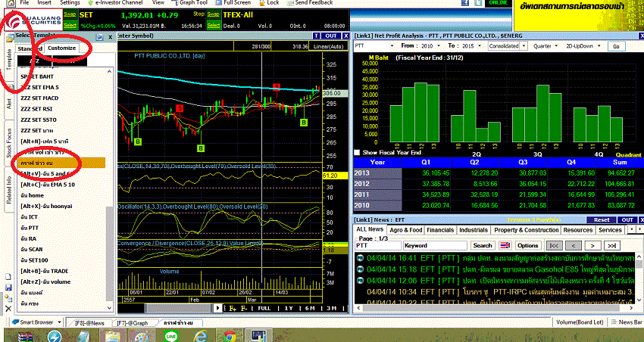Click the Facebook icon at top right

point(465,3)
